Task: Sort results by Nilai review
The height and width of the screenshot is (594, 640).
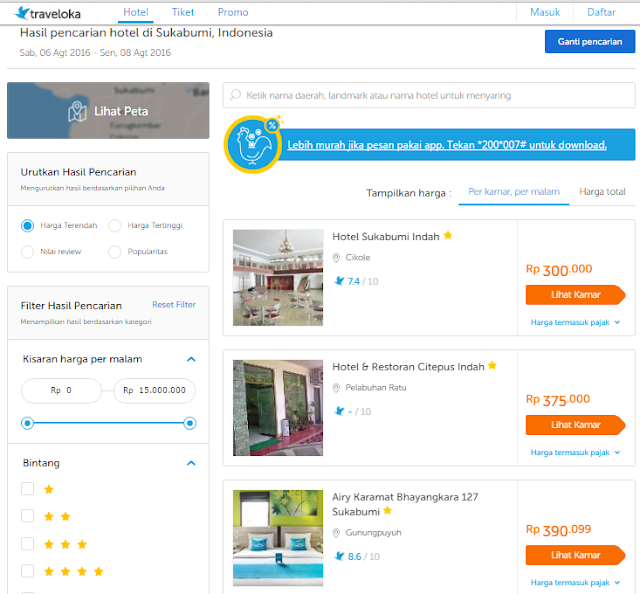Action: [x=27, y=251]
